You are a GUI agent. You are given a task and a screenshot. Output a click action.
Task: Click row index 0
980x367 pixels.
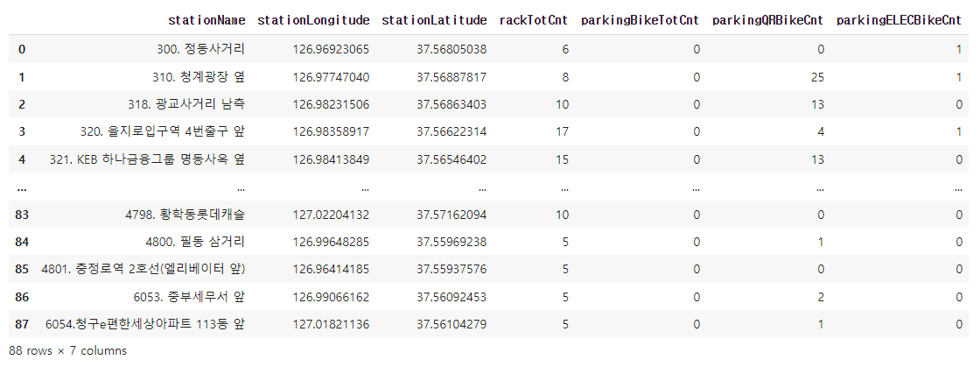pos(22,49)
